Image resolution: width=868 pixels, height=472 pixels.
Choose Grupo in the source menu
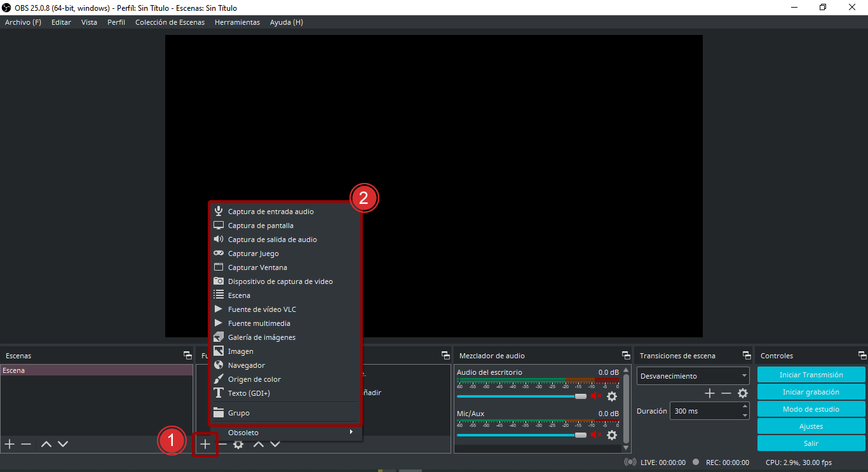285,413
